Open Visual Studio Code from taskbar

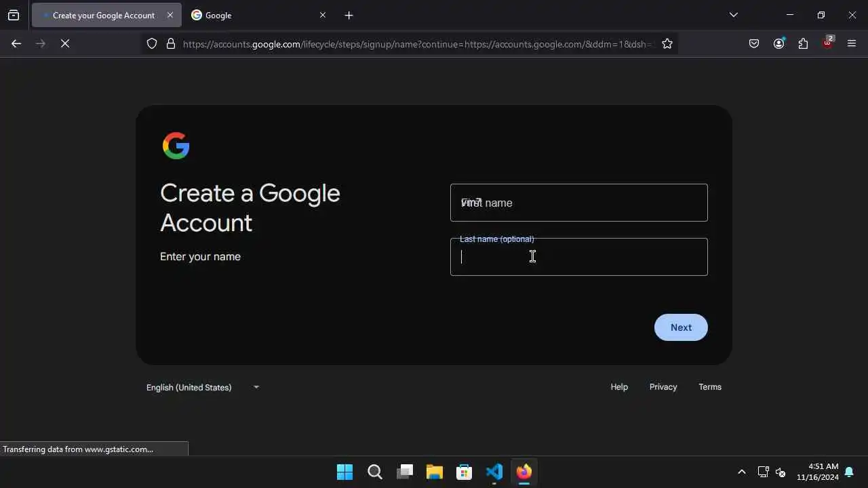click(x=494, y=472)
